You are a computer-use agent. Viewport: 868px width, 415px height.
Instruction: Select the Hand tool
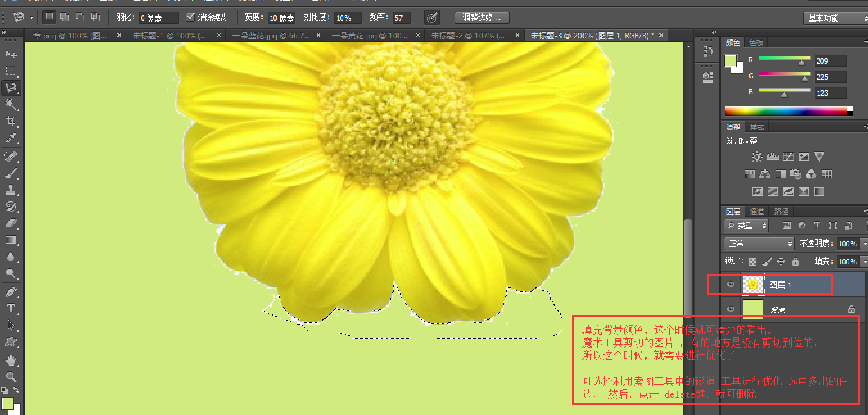[x=11, y=360]
